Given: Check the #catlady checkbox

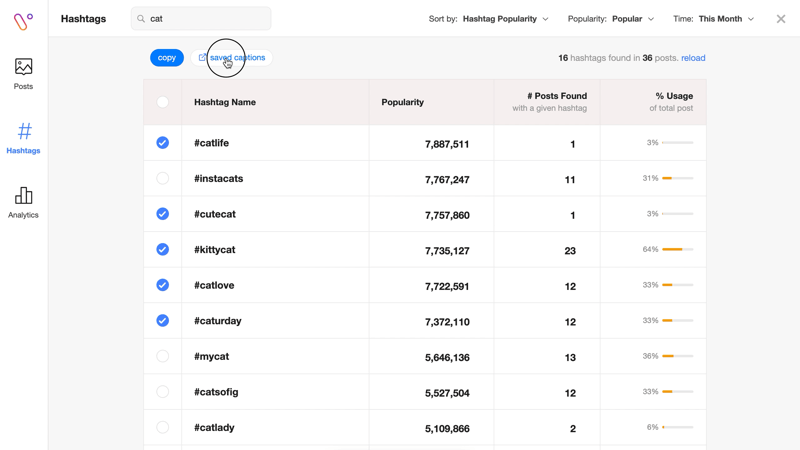Looking at the screenshot, I should pyautogui.click(x=163, y=427).
